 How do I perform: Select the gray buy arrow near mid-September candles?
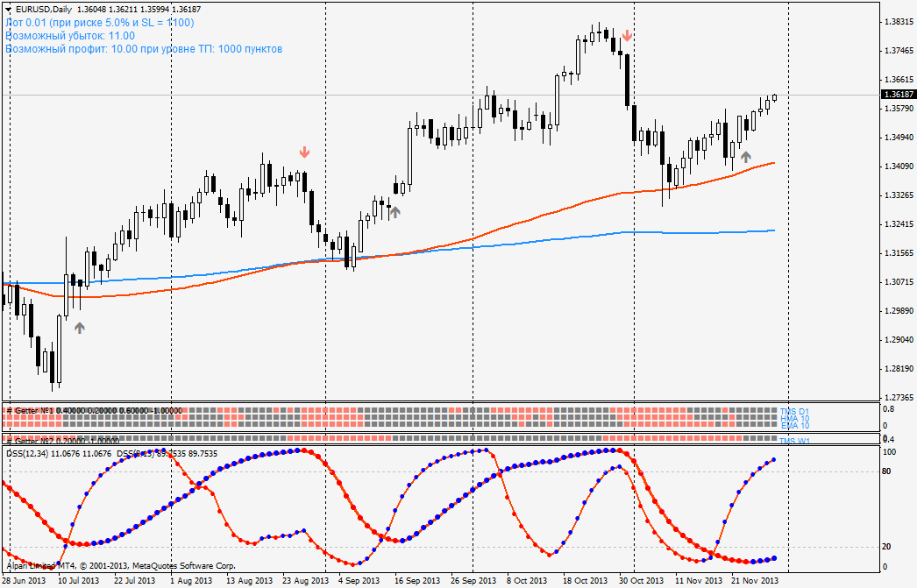[395, 212]
